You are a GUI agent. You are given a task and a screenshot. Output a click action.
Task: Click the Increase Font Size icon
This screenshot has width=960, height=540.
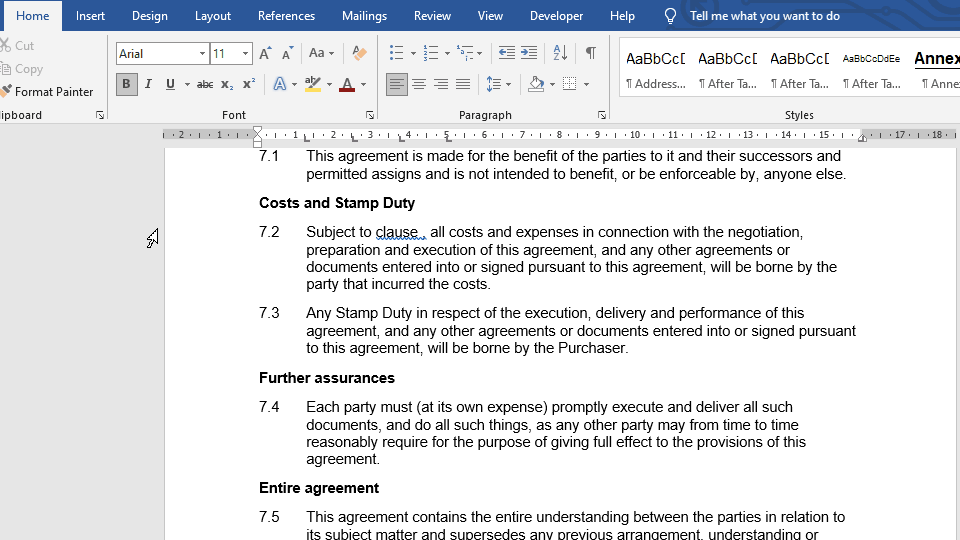coord(265,53)
